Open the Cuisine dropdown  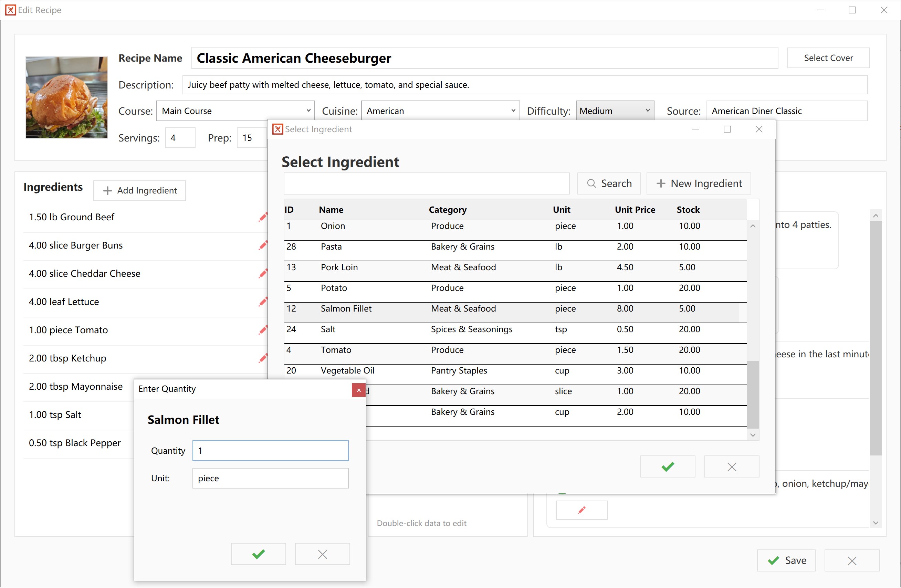[440, 111]
